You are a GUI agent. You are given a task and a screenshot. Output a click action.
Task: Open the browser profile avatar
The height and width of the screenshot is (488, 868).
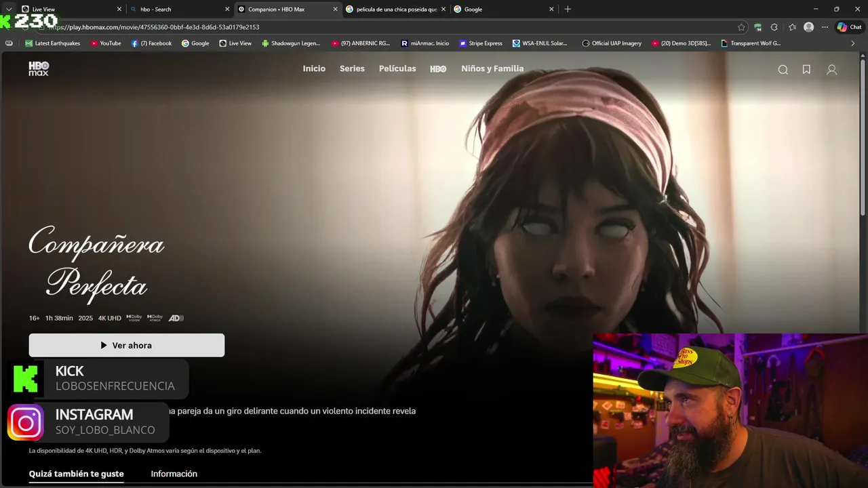point(808,27)
